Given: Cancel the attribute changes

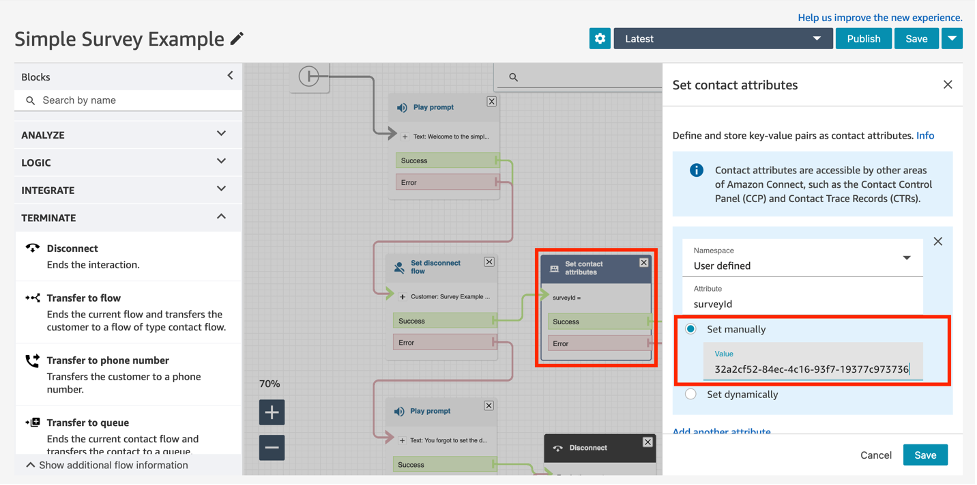Looking at the screenshot, I should coord(876,455).
